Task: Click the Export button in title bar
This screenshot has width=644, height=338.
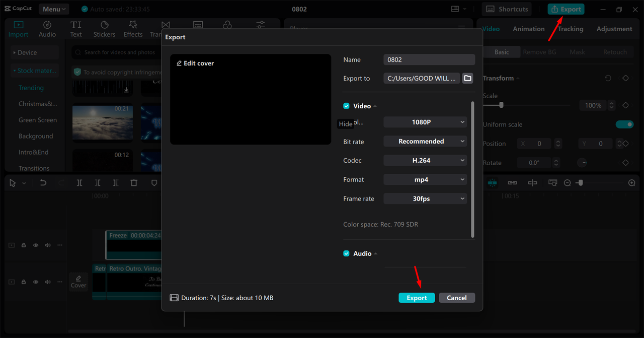Action: 566,9
